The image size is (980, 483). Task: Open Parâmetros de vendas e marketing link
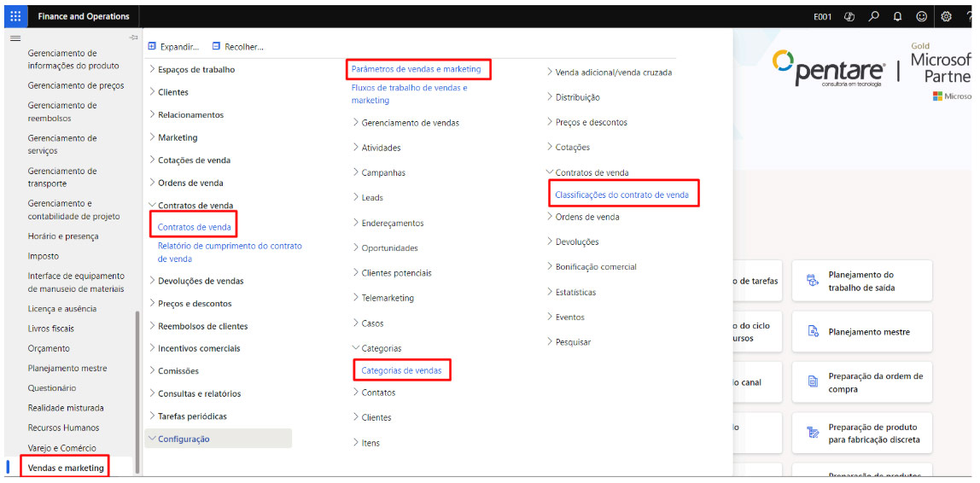click(x=416, y=69)
